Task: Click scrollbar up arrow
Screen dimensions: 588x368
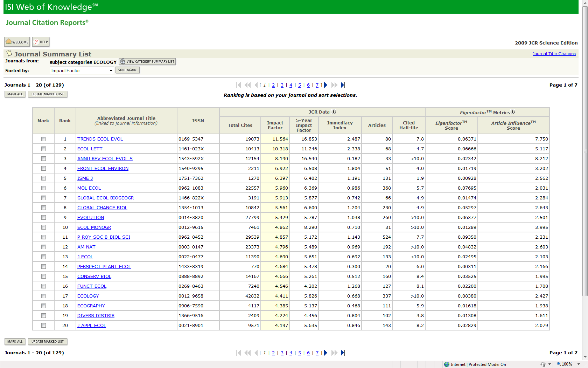Action: pyautogui.click(x=585, y=3)
